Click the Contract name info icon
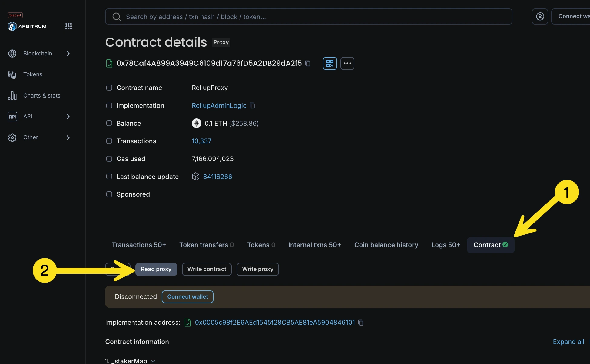 [x=109, y=88]
